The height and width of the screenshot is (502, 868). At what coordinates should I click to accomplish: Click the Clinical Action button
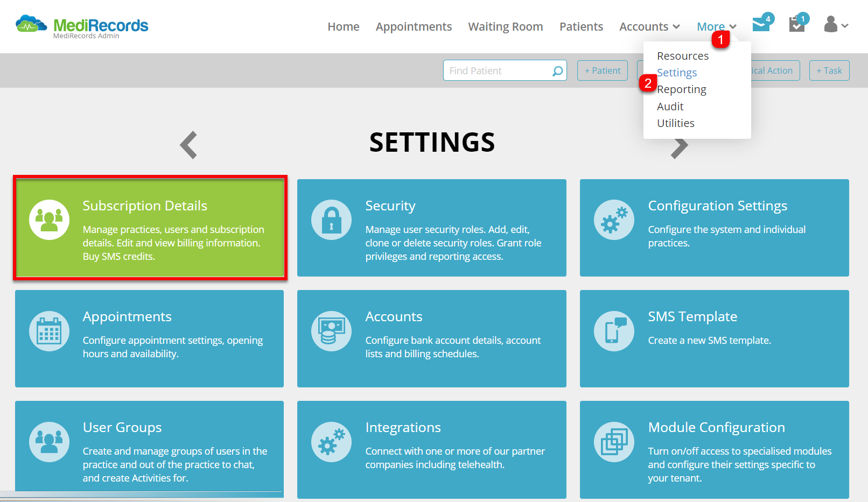[x=775, y=70]
